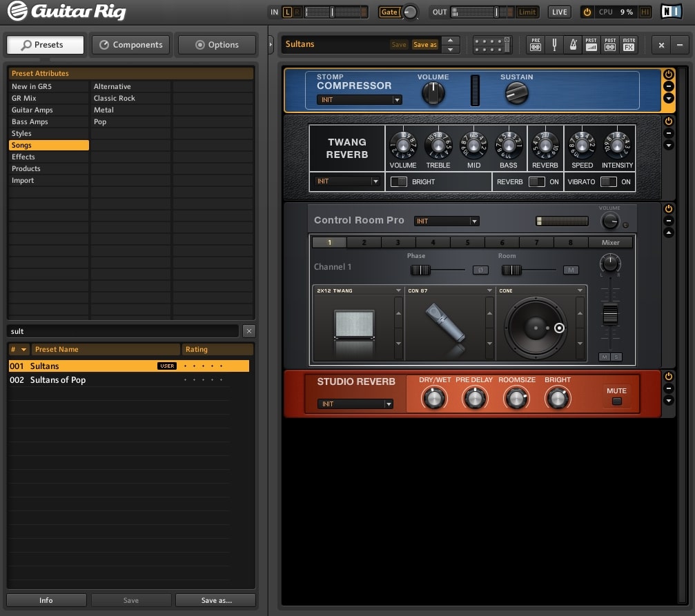The width and height of the screenshot is (695, 616).
Task: Minimize the Stomp Compressor module
Action: point(669,86)
